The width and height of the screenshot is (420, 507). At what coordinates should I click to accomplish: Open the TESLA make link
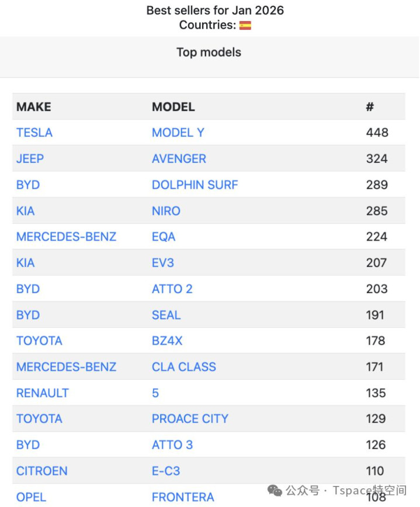coord(34,133)
